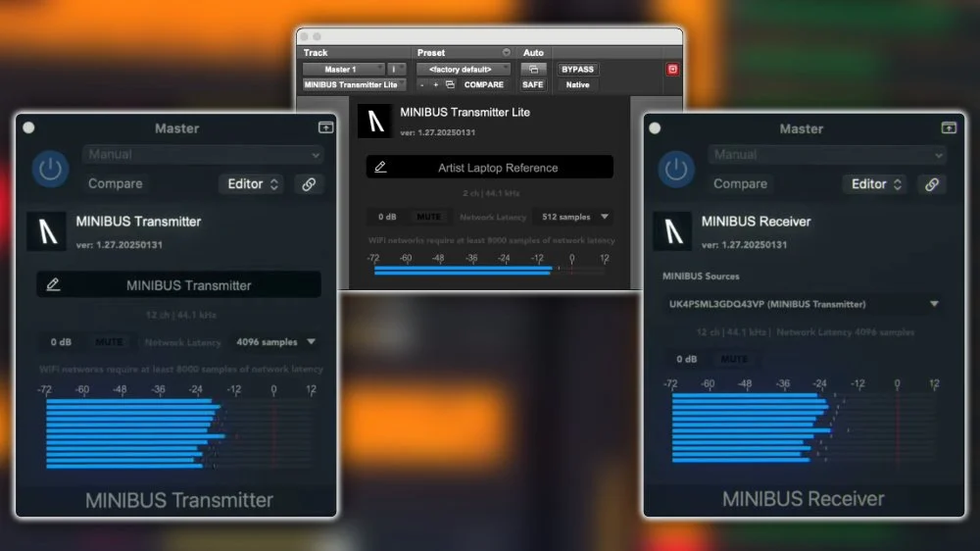Open the factory default preset dropdown
Viewport: 980px width, 551px height.
coord(465,70)
